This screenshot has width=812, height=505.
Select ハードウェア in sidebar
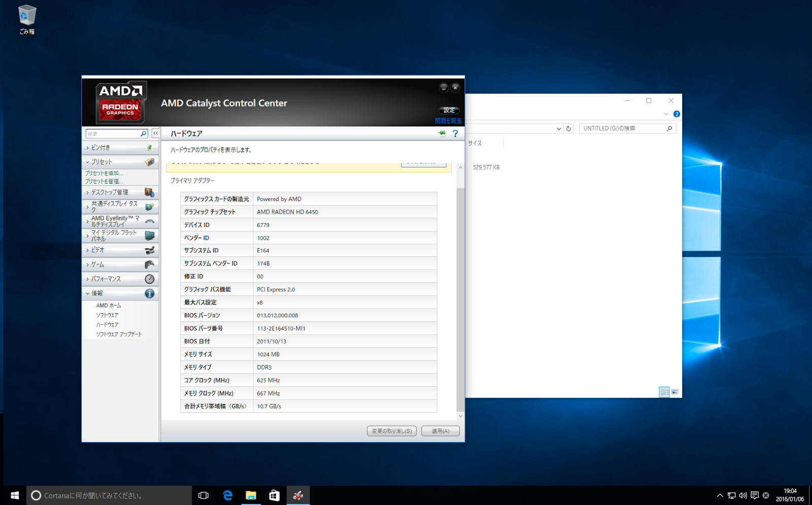[107, 325]
